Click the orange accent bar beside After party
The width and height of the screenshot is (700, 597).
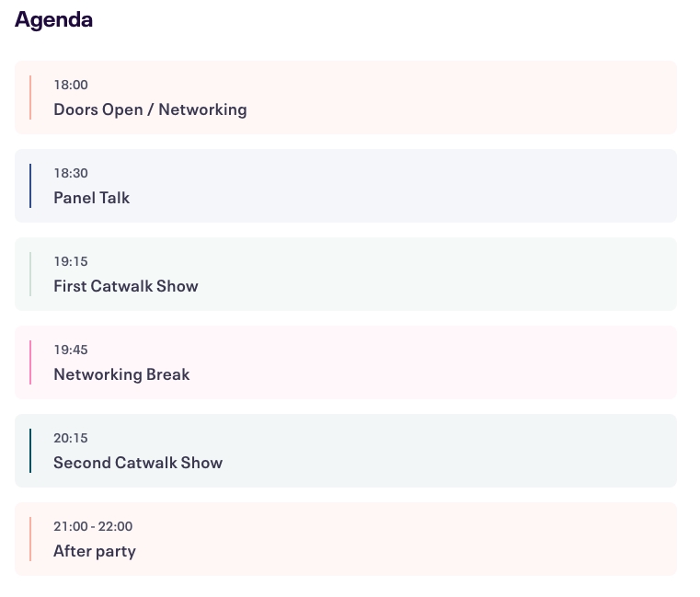click(30, 539)
